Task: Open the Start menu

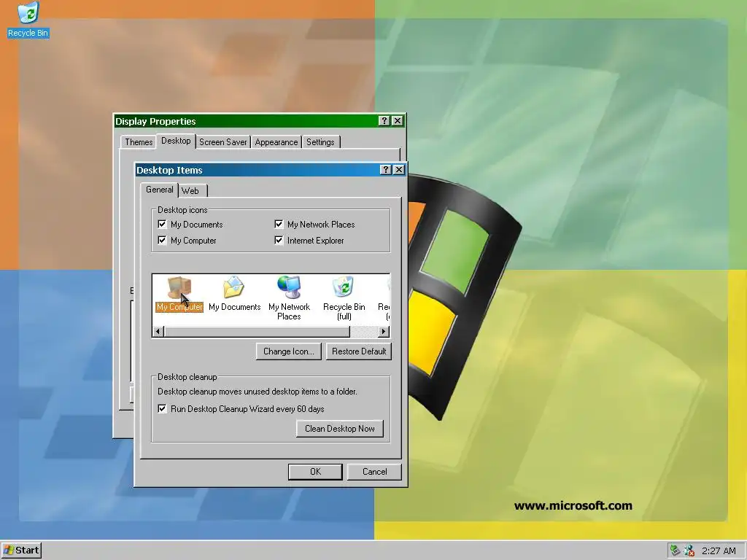Action: tap(21, 551)
